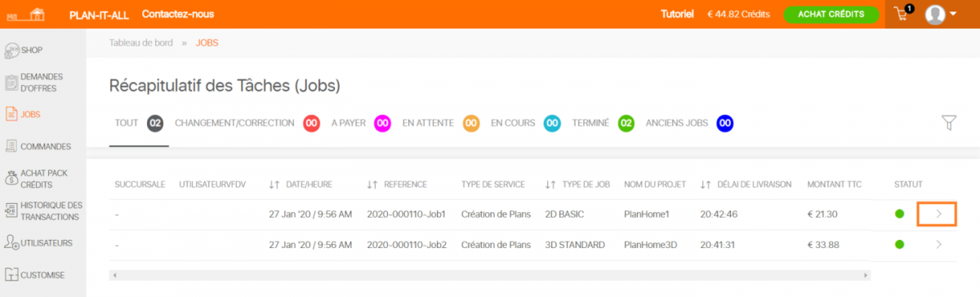Viewport: 980px width, 297px height.
Task: Click the ACHAT CRÉDITS button
Action: (831, 14)
